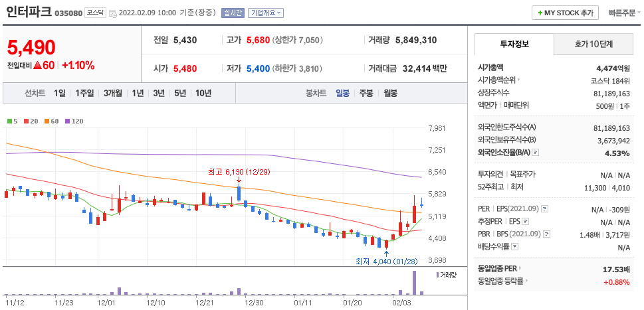The width and height of the screenshot is (644, 310).
Task: Switch to the 투자정보 tab
Action: pos(514,44)
